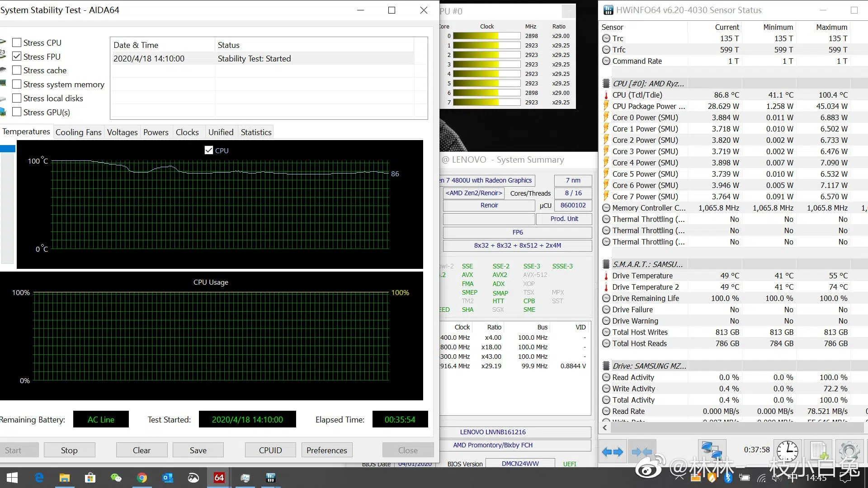Click the clock icon beside Trc row

click(606, 38)
